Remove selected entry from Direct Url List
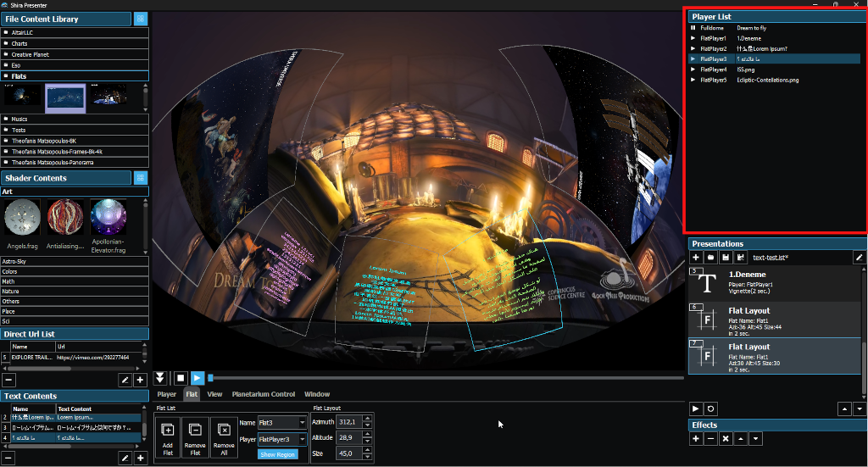This screenshot has height=467, width=868. 8,381
